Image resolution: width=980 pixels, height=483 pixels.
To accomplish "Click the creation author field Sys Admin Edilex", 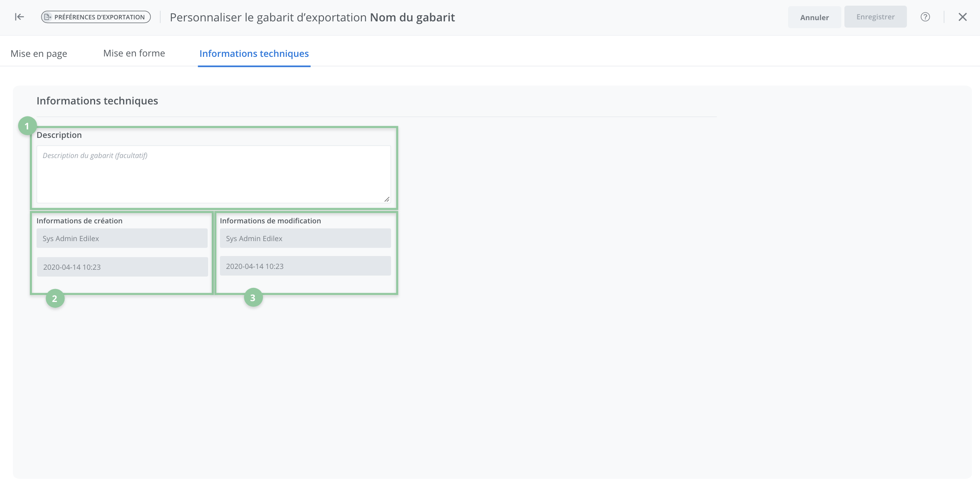I will [122, 238].
